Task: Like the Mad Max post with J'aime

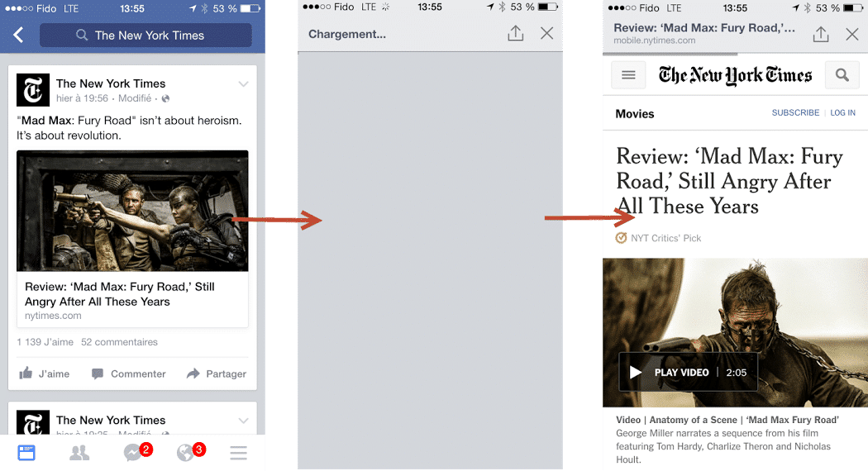Action: [x=45, y=373]
